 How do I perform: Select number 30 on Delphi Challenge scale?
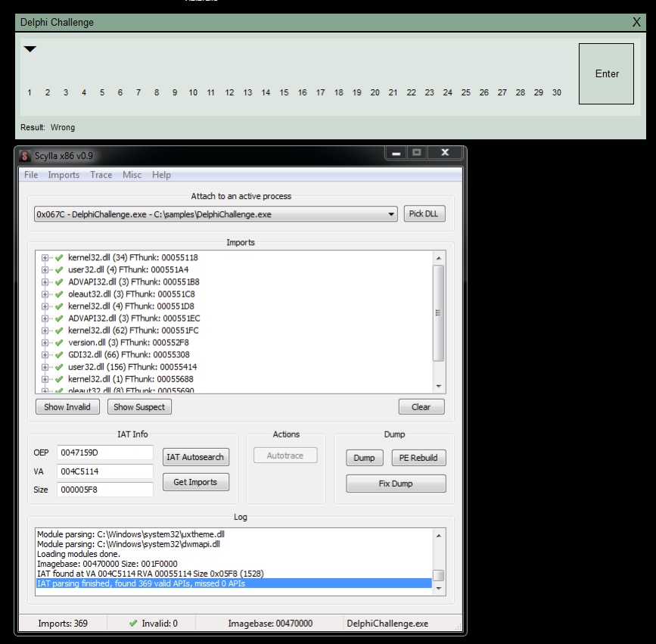tap(556, 92)
